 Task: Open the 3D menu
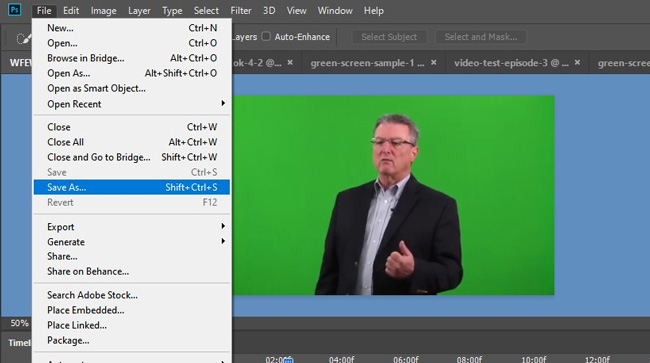tap(269, 10)
